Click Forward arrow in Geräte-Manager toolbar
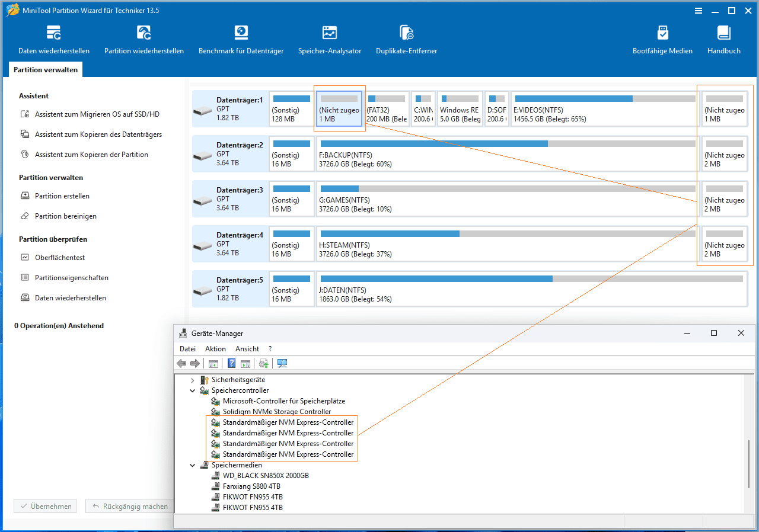759x532 pixels. [194, 363]
